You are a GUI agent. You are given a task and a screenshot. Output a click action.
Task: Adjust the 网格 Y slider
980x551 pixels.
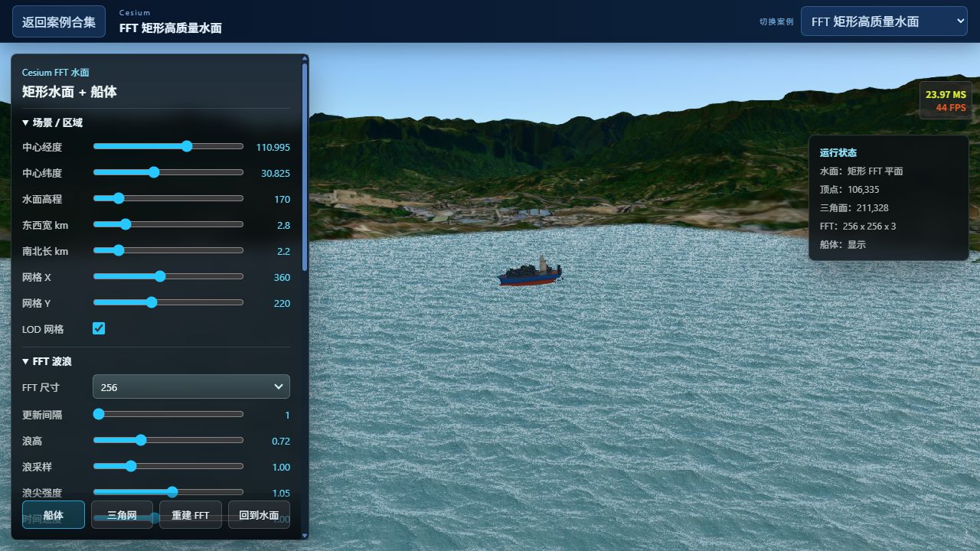pos(168,302)
